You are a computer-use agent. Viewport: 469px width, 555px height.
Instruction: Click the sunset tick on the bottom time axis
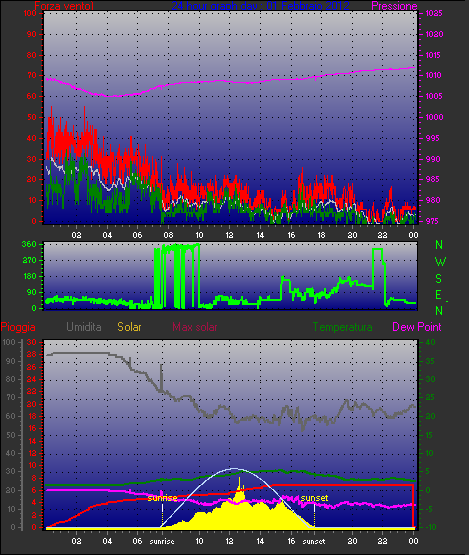coord(314,541)
